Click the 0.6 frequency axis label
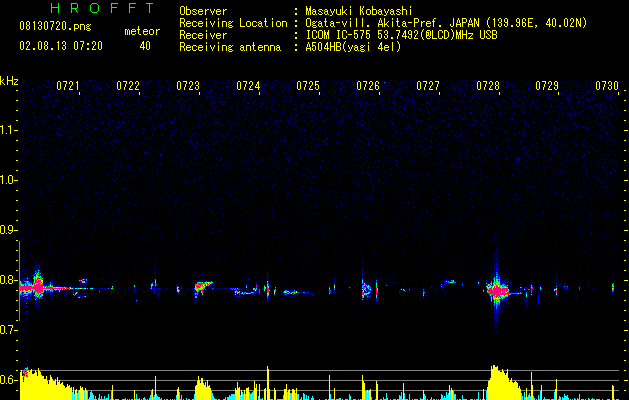The image size is (629, 400). 8,380
